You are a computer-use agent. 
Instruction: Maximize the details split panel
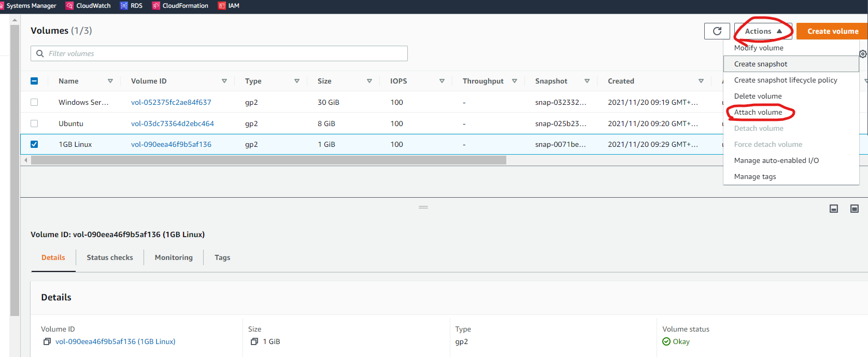pyautogui.click(x=855, y=209)
